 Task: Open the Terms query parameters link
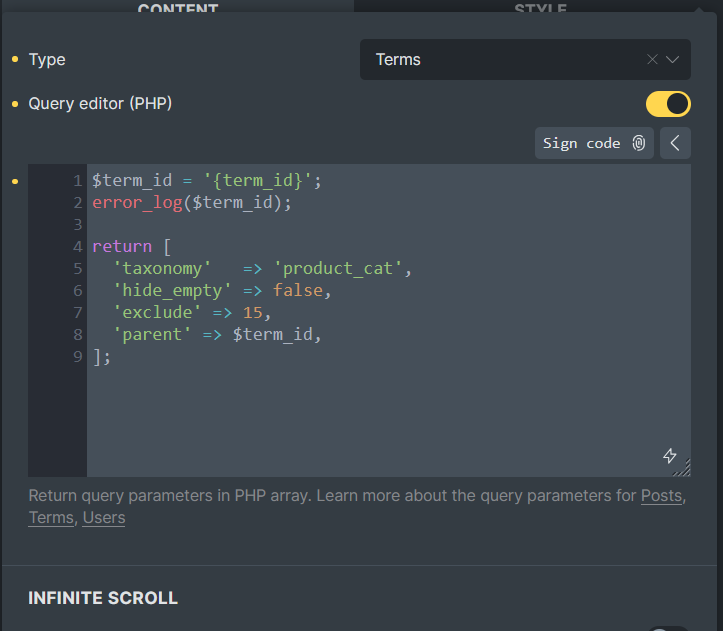(x=51, y=518)
